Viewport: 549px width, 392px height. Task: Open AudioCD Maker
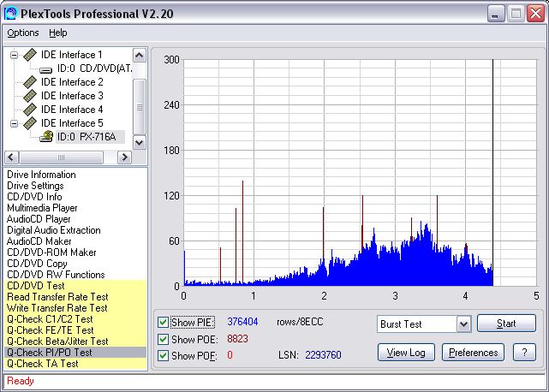pos(39,241)
